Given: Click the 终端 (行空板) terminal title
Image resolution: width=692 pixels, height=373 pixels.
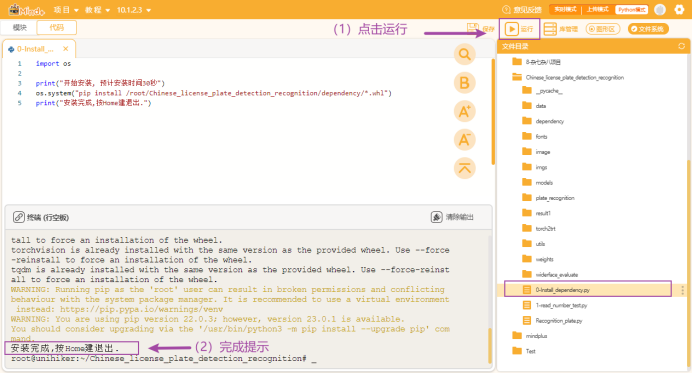Looking at the screenshot, I should (48, 217).
